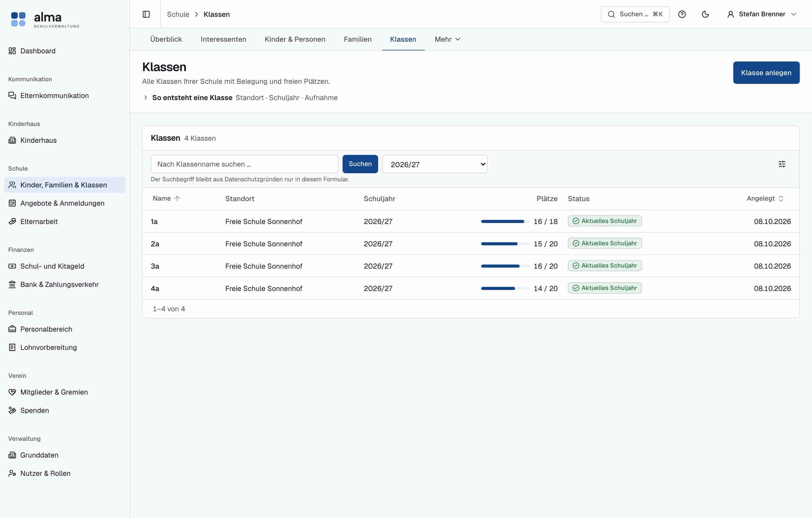Viewport: 812px width, 518px height.
Task: Open Spenden sidebar item
Action: (x=65, y=410)
